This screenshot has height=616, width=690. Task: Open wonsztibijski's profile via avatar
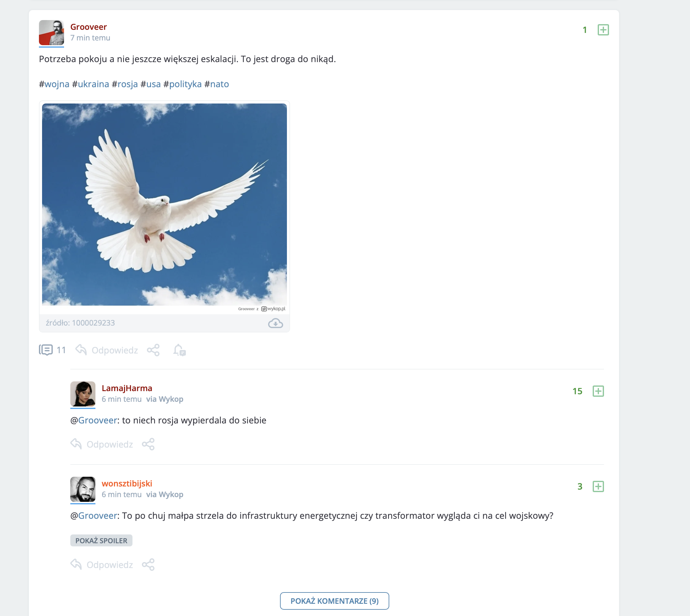point(83,489)
